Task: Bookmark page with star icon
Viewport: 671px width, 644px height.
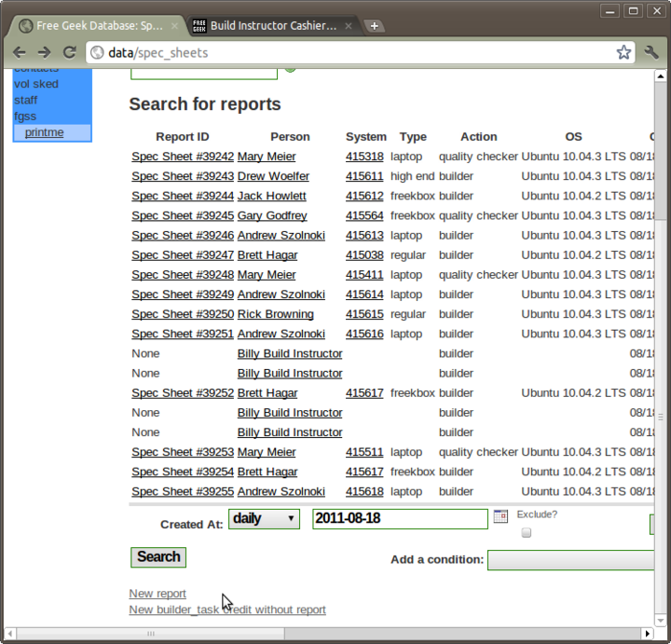Action: pos(623,53)
